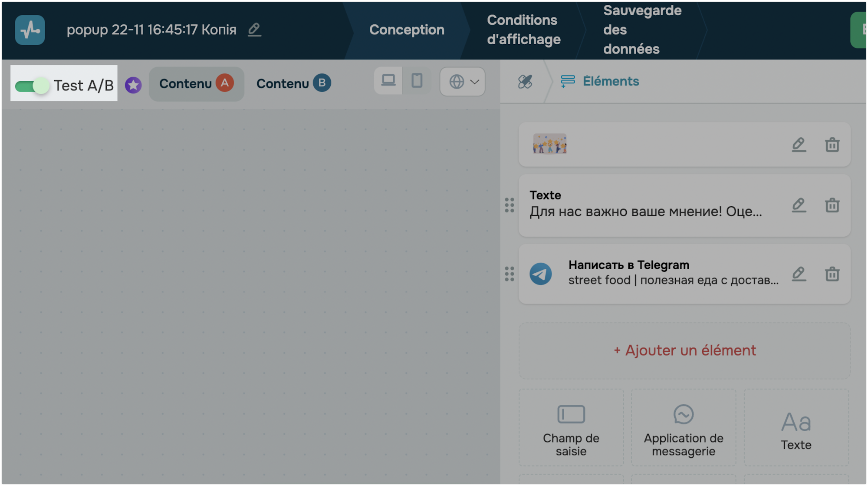Viewport: 868px width, 486px height.
Task: Open the Conditions d'affichage step
Action: pos(523,30)
